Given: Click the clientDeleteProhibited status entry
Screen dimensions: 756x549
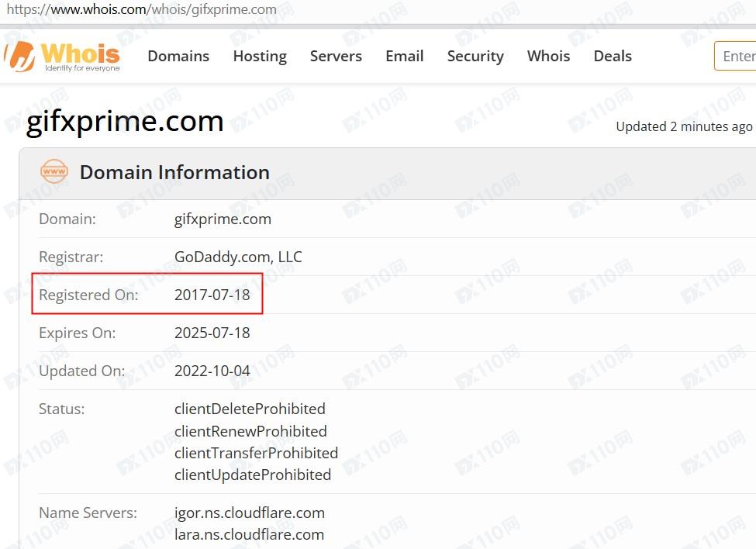Looking at the screenshot, I should point(250,409).
